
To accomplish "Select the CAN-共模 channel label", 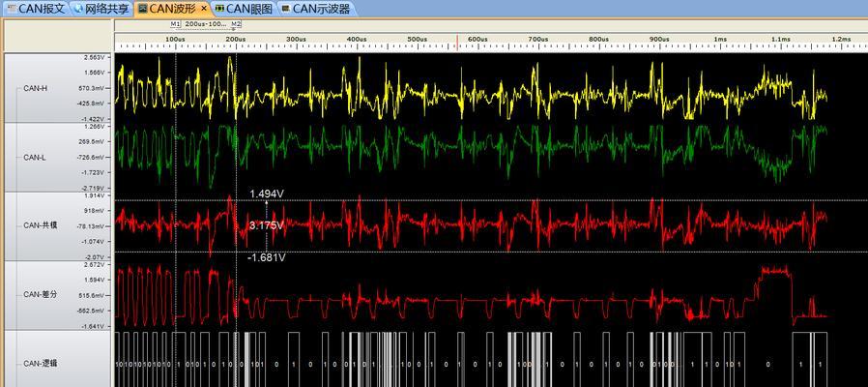I will (x=39, y=225).
